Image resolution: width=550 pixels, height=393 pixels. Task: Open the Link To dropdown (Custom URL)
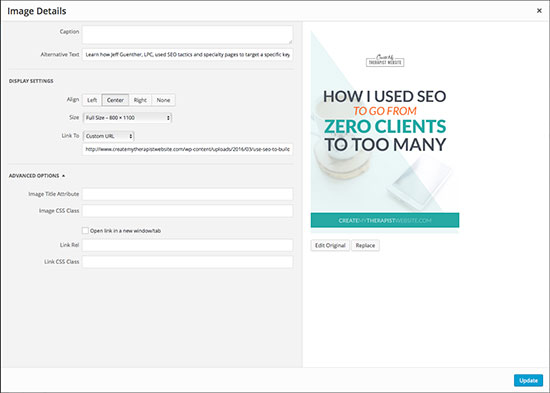pos(108,136)
